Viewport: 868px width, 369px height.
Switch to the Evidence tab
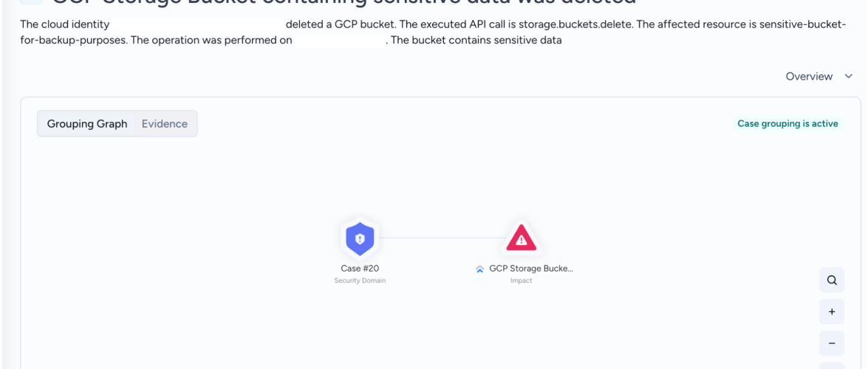pos(165,124)
